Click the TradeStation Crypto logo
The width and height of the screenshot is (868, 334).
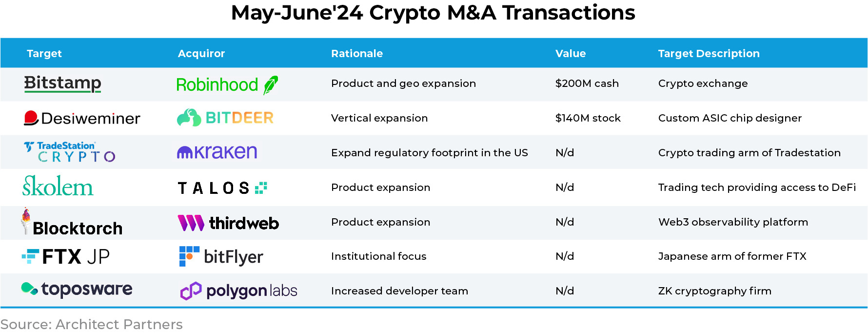[x=69, y=152]
